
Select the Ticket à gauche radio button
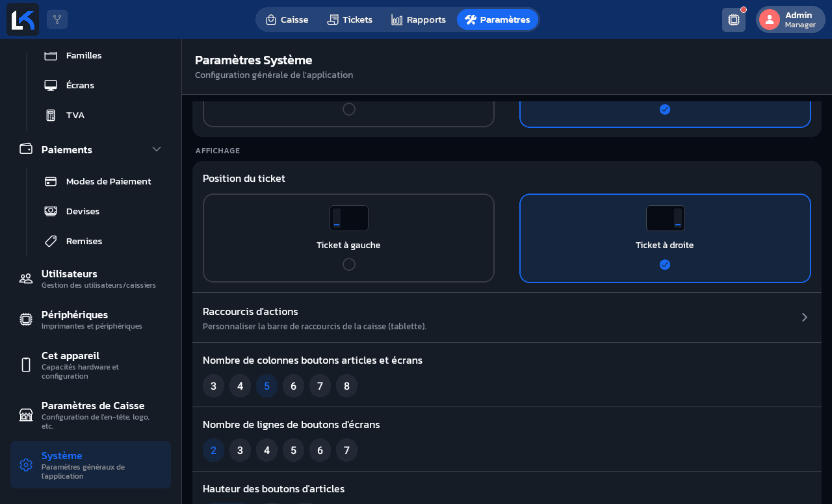pyautogui.click(x=349, y=264)
